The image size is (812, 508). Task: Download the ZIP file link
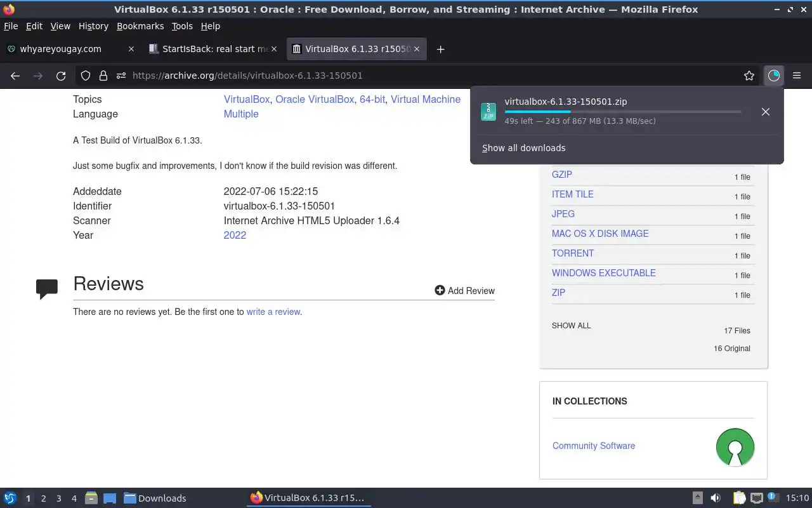[x=558, y=292]
